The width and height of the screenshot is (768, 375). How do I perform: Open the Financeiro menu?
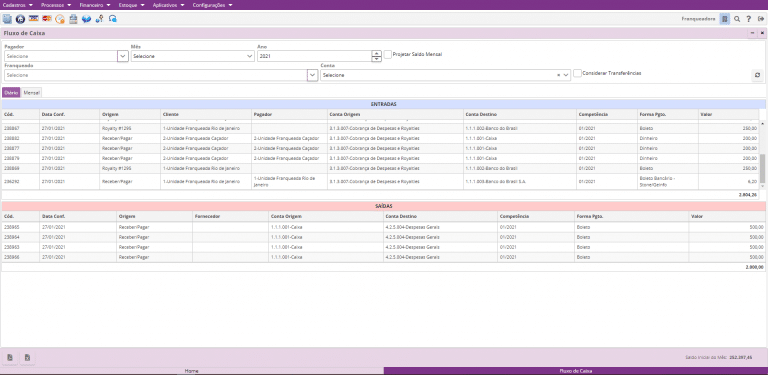[x=95, y=5]
